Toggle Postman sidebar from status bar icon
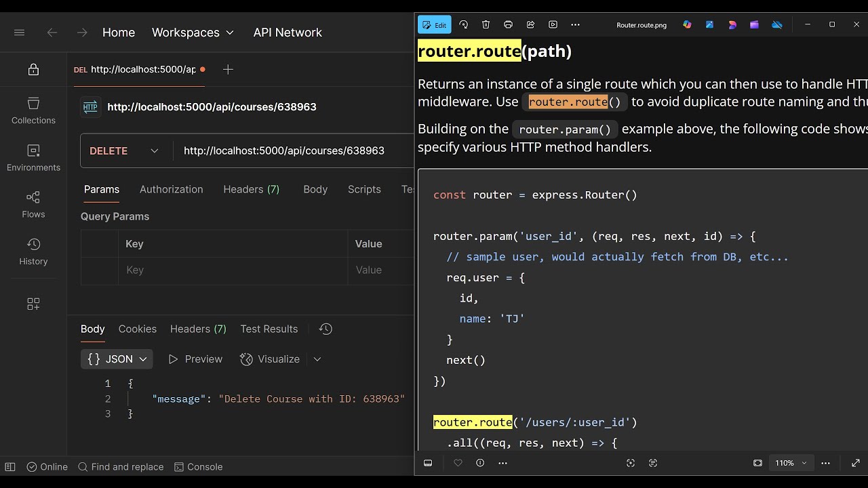Viewport: 868px width, 488px height. 10,466
